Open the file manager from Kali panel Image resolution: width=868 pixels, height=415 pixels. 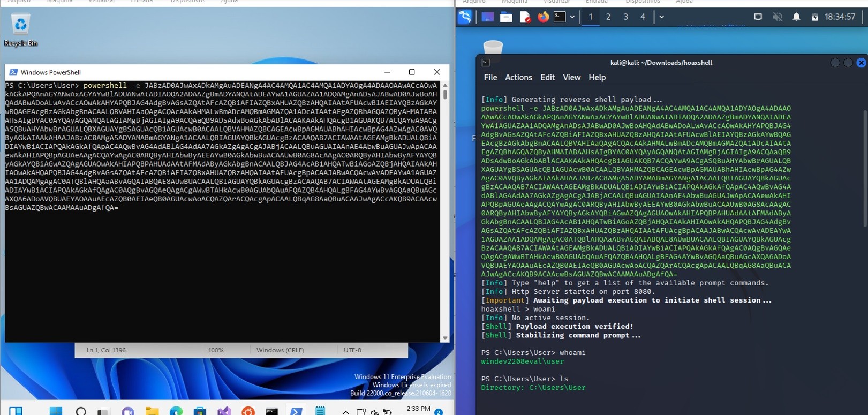click(x=506, y=17)
